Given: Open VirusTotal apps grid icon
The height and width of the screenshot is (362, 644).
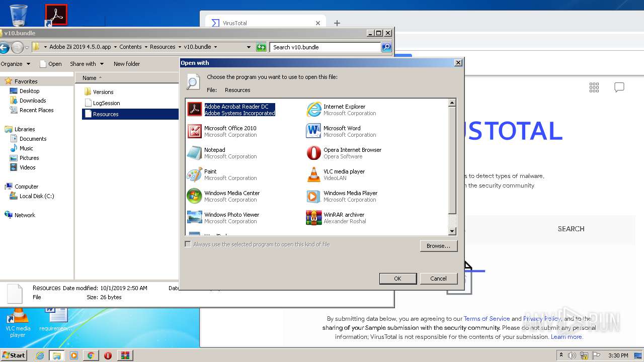Looking at the screenshot, I should pyautogui.click(x=594, y=87).
